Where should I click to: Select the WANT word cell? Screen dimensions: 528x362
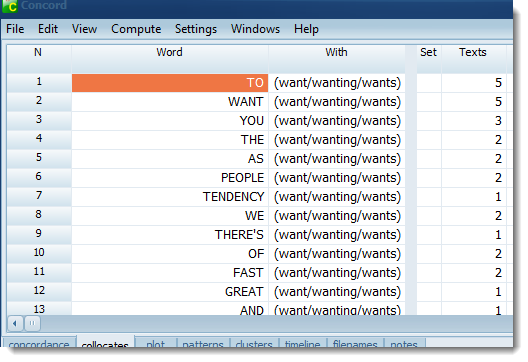click(170, 102)
